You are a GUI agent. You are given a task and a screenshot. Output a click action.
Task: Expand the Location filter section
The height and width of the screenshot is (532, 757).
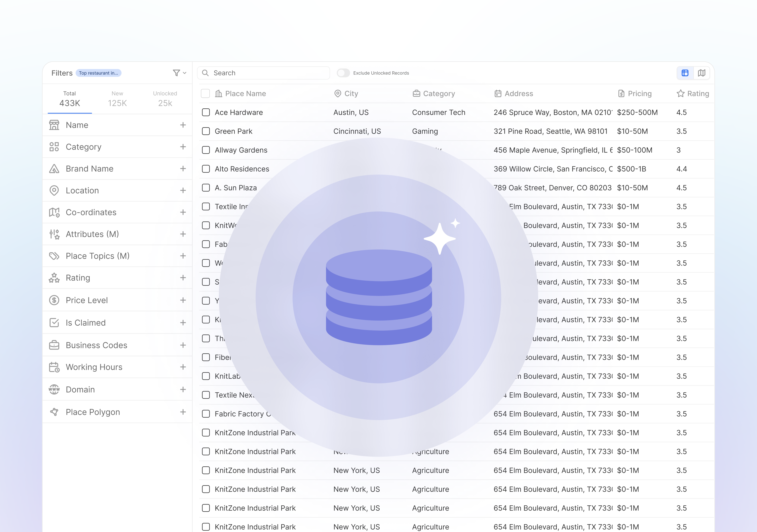click(x=183, y=190)
